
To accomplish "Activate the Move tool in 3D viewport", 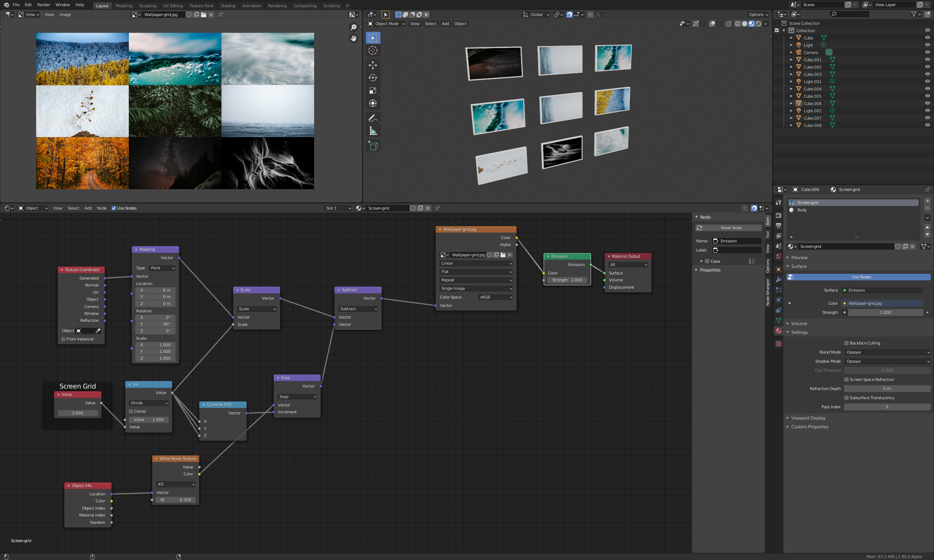I will point(373,65).
